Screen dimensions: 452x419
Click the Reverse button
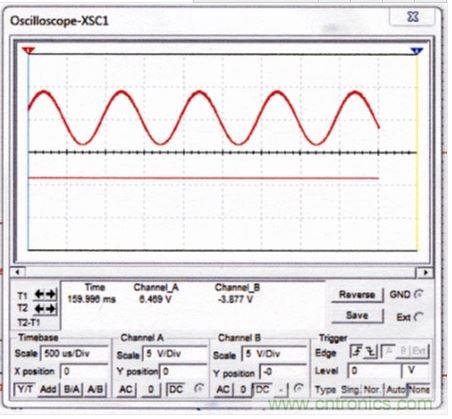pos(357,295)
